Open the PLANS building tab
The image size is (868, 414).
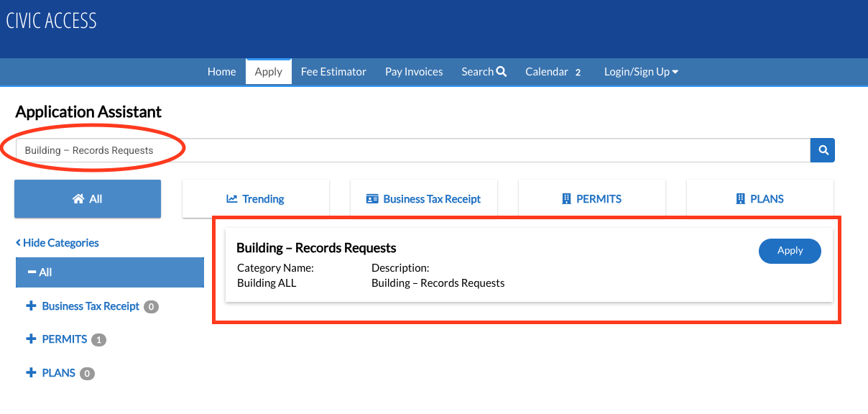(759, 199)
